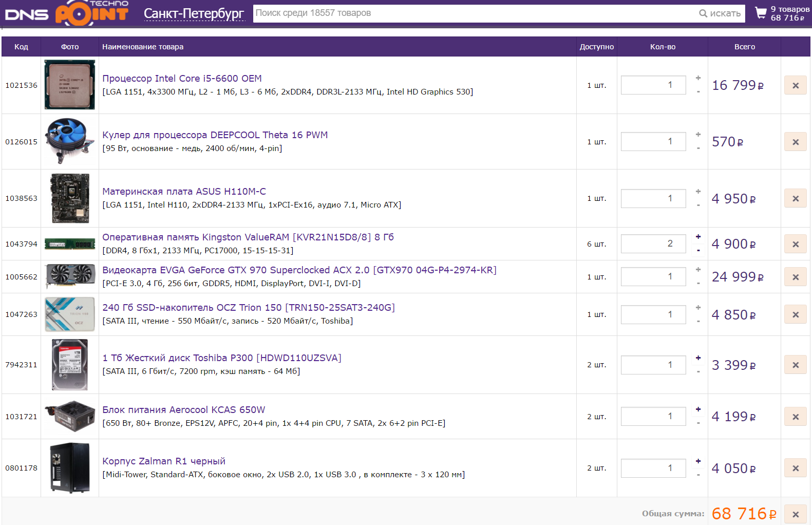Image resolution: width=812 pixels, height=525 pixels.
Task: Click the product search field
Action: [x=474, y=13]
